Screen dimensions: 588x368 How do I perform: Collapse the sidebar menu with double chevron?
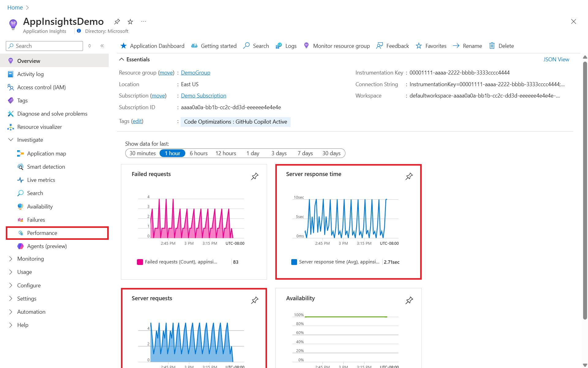click(x=102, y=46)
